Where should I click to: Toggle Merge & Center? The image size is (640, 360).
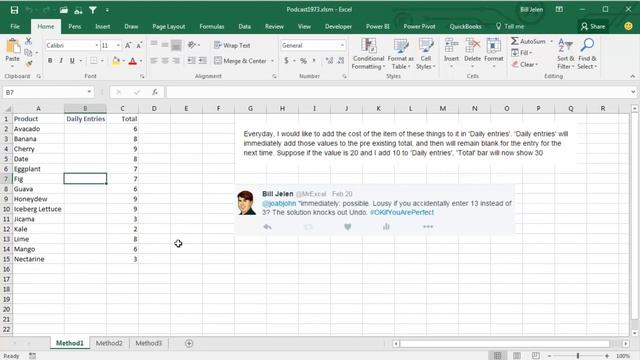240,61
